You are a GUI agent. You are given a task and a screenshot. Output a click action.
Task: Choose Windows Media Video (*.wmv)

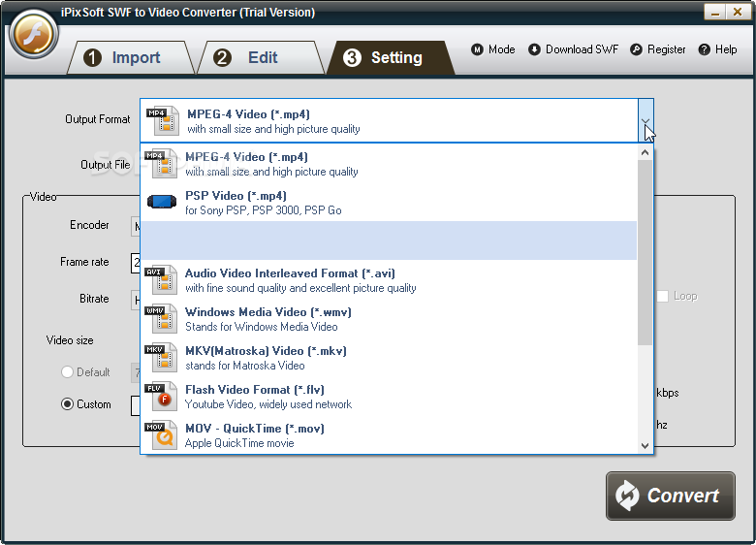point(389,319)
